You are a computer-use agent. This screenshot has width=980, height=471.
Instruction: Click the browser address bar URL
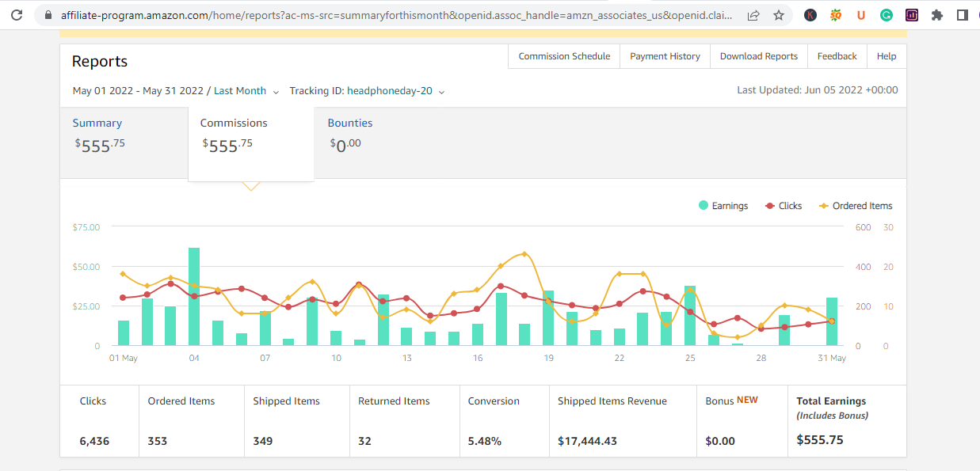396,15
